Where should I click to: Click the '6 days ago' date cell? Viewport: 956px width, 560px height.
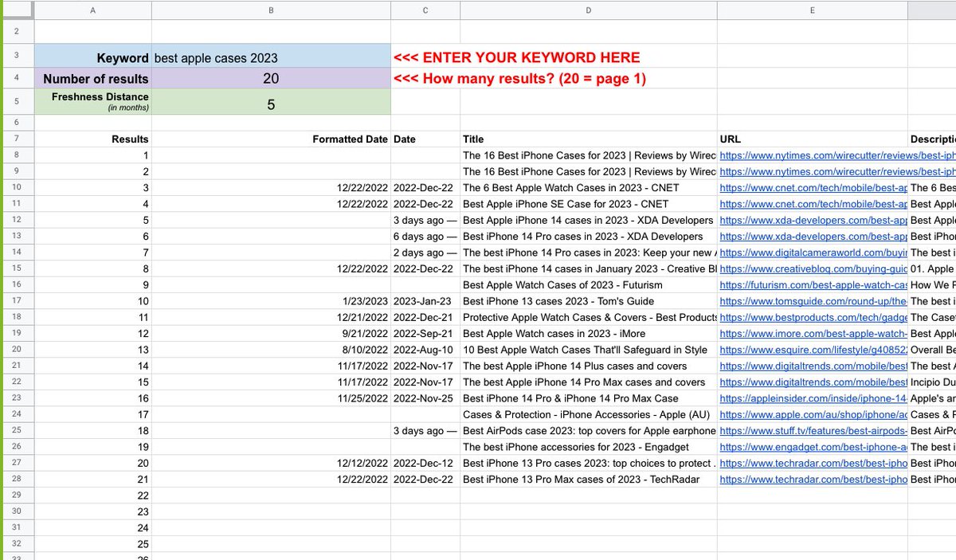pos(425,237)
